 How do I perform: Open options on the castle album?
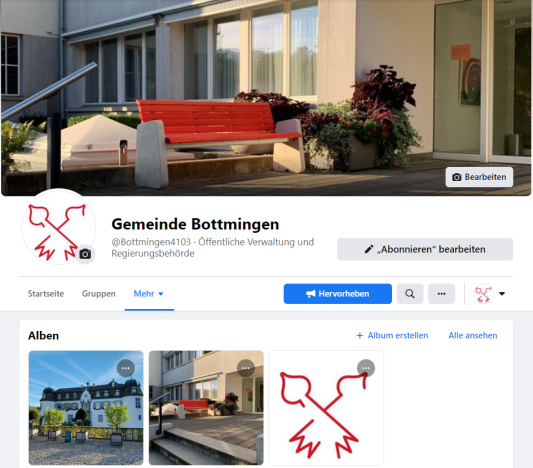126,368
